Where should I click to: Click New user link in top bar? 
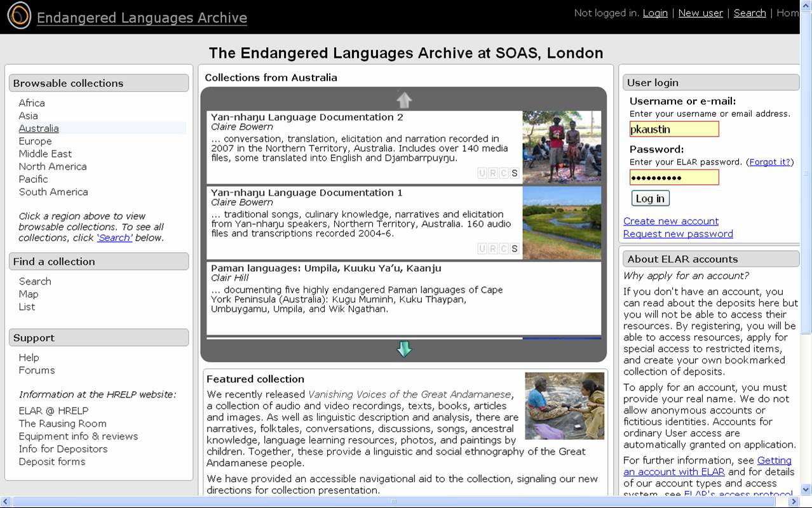click(700, 13)
